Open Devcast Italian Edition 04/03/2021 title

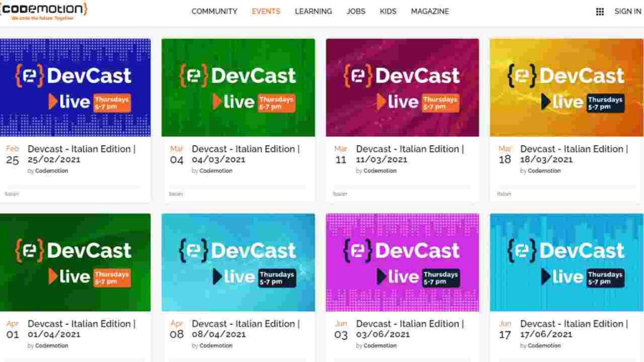coord(245,154)
